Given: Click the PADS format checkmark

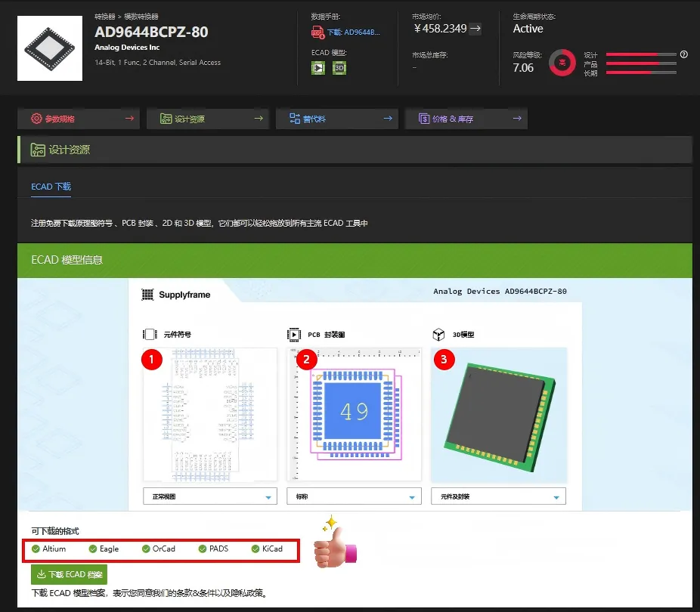Looking at the screenshot, I should point(203,549).
